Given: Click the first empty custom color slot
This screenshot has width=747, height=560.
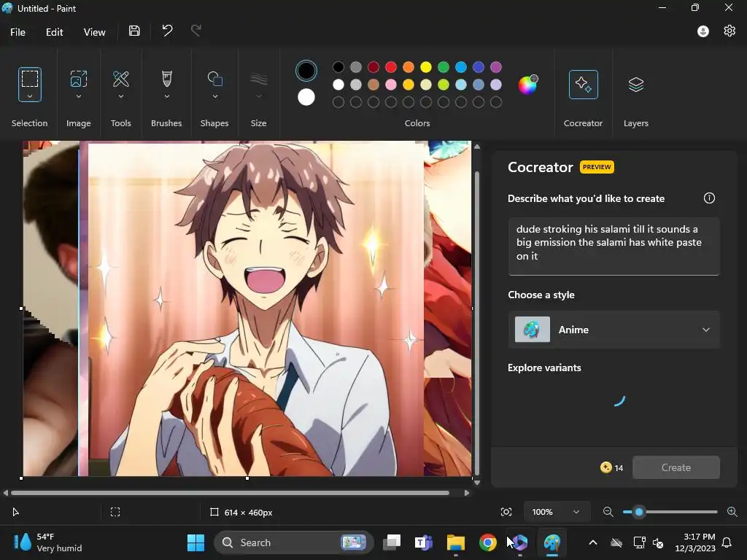Looking at the screenshot, I should 338,102.
